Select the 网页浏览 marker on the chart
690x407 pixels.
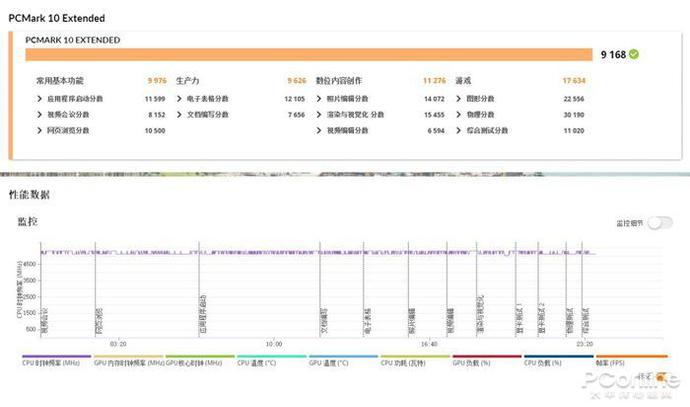(99, 321)
